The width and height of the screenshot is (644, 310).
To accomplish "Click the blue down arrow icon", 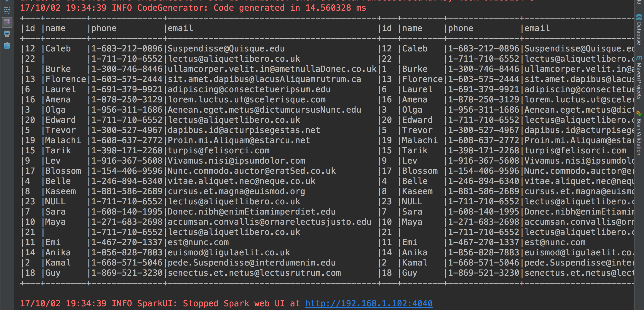I will click(7, 1).
